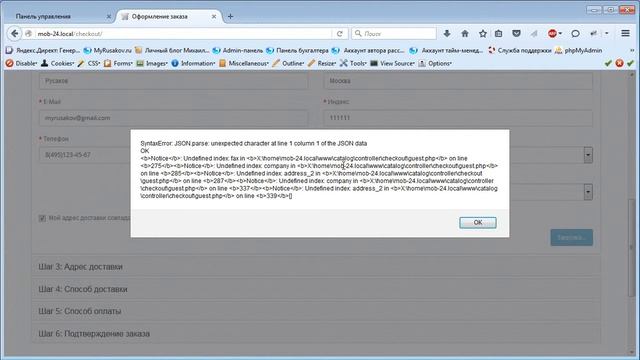
Task: Open the Яндекс.Директ bookmark
Action: pyautogui.click(x=43, y=50)
